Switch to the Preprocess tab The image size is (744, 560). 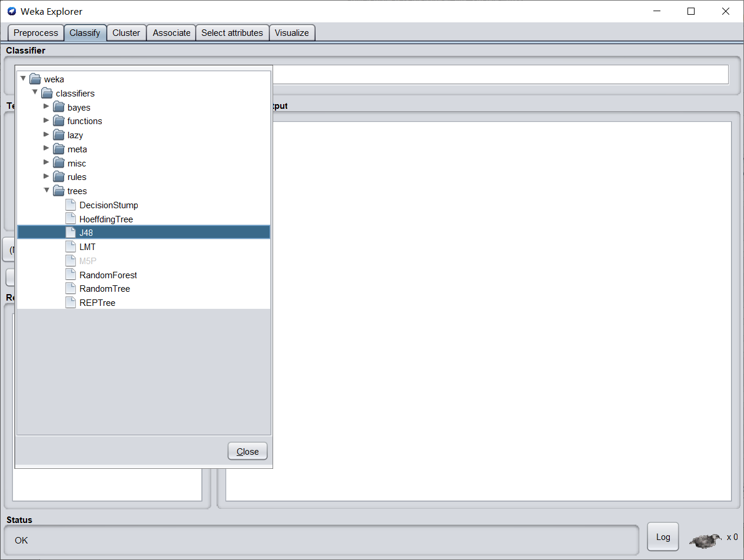tap(35, 32)
